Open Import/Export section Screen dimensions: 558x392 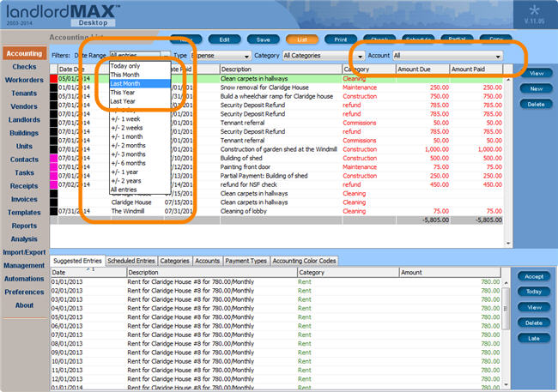point(24,252)
